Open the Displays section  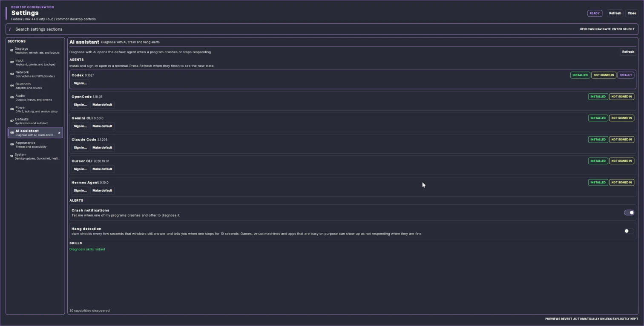[x=35, y=51]
